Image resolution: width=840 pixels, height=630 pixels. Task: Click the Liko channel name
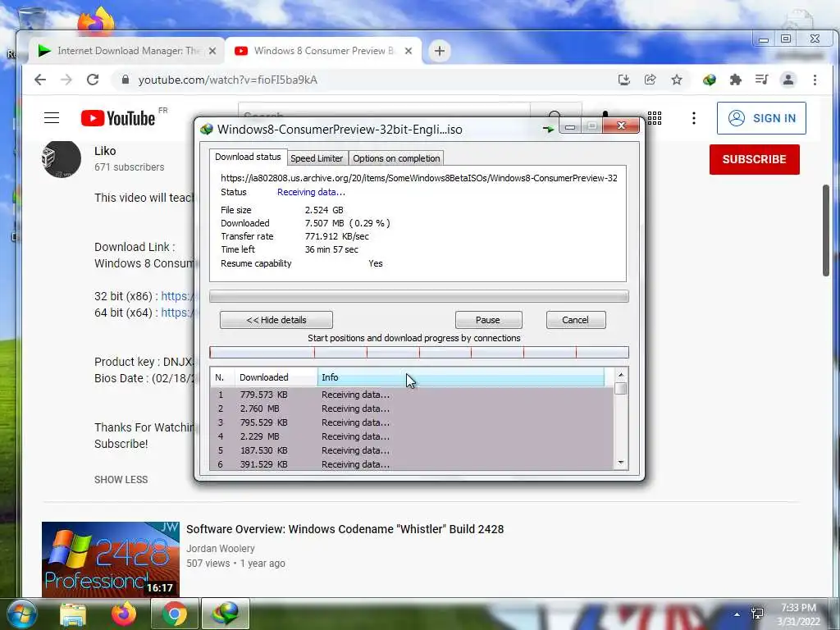(x=105, y=151)
